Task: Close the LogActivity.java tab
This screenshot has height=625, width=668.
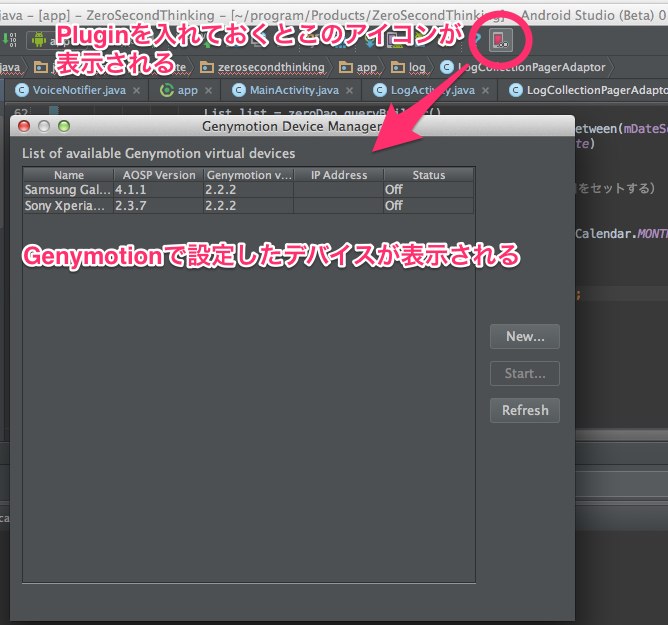Action: pos(485,91)
